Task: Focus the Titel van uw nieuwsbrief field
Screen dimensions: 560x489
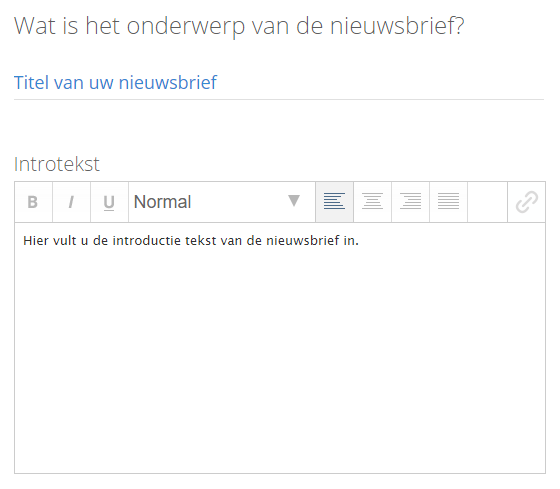Action: 279,83
